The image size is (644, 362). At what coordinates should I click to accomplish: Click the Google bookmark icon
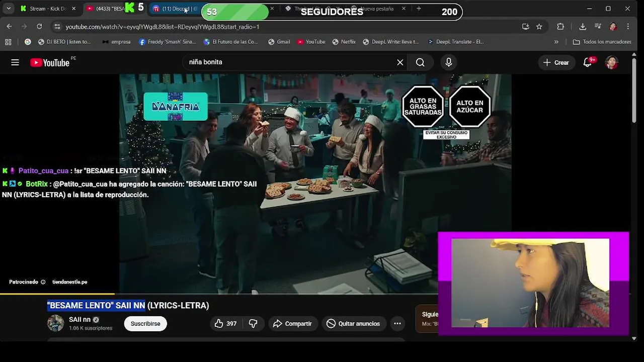tap(28, 42)
